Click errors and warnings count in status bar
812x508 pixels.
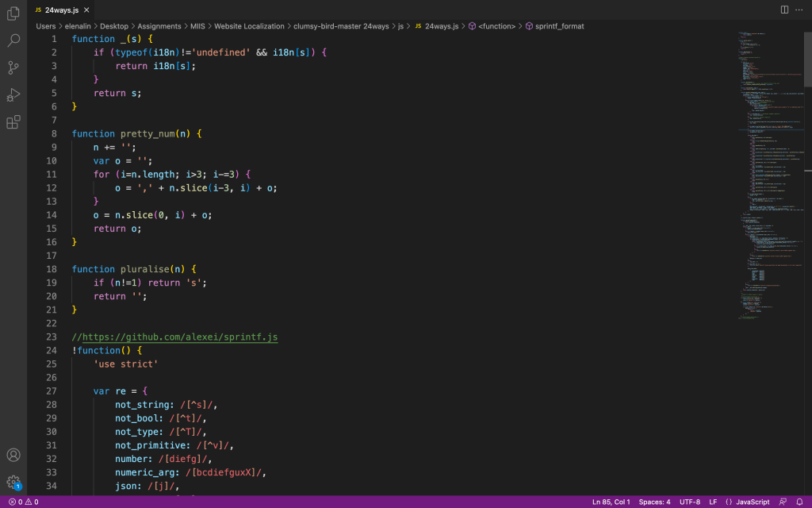click(x=23, y=502)
